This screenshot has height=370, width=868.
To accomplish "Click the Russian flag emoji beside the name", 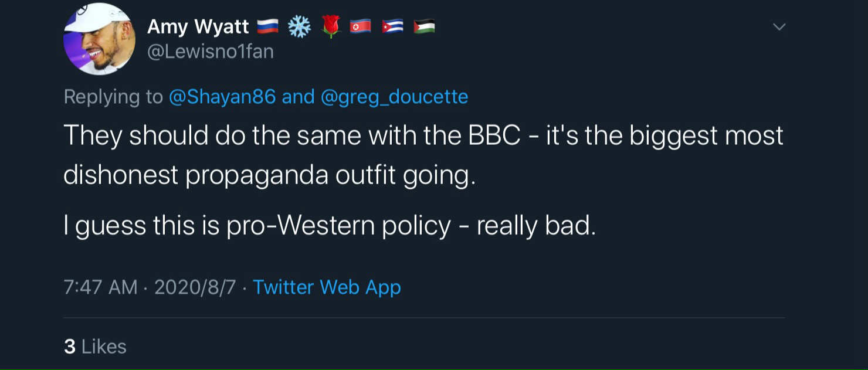I will [269, 27].
